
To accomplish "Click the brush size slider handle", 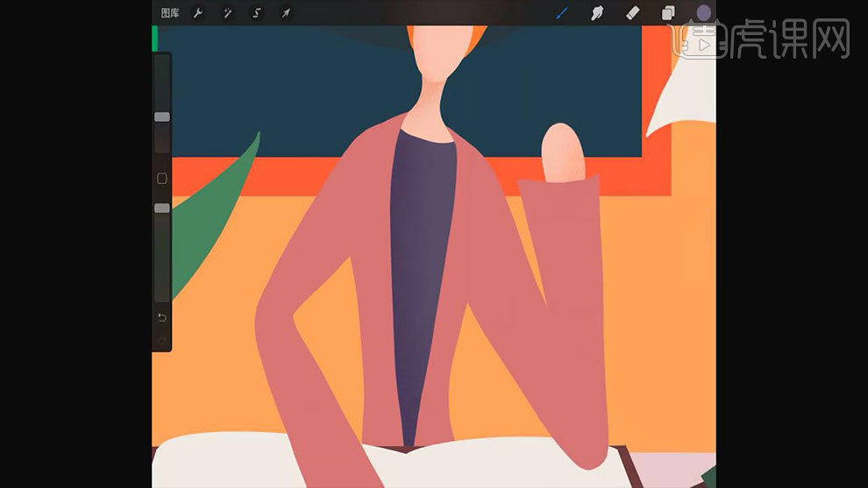I will point(161,117).
